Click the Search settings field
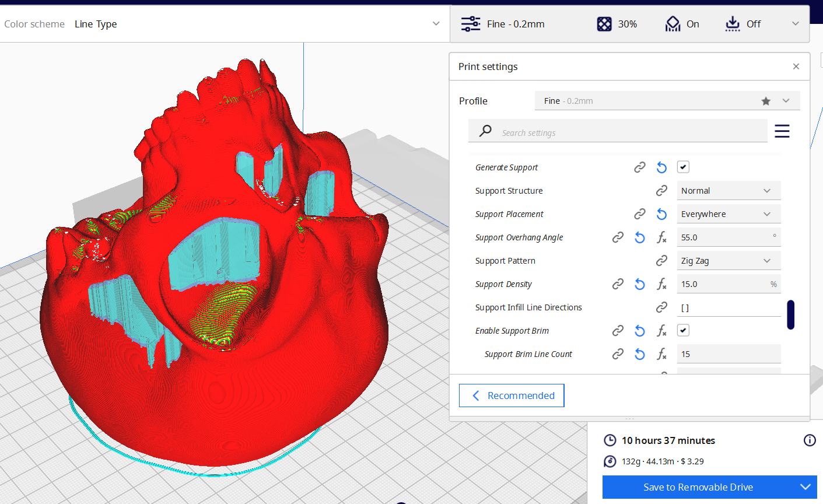The image size is (823, 504). pyautogui.click(x=618, y=131)
